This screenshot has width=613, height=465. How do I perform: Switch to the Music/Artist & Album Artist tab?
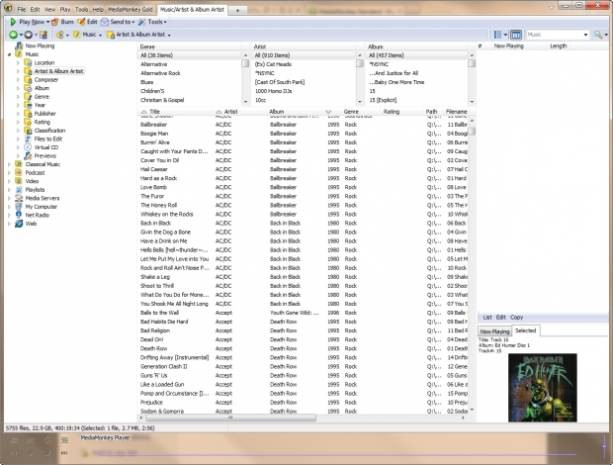(192, 9)
